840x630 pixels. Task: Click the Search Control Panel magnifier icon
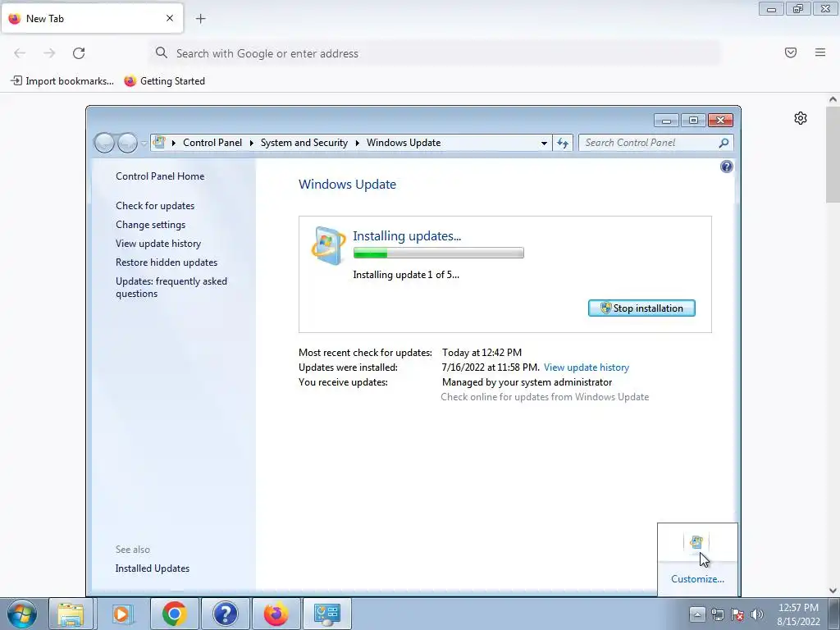(724, 143)
